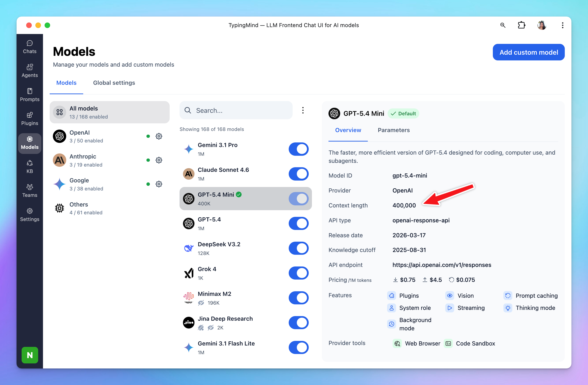Image resolution: width=588 pixels, height=385 pixels.
Task: Open Anthropic provider settings gear
Action: (159, 160)
